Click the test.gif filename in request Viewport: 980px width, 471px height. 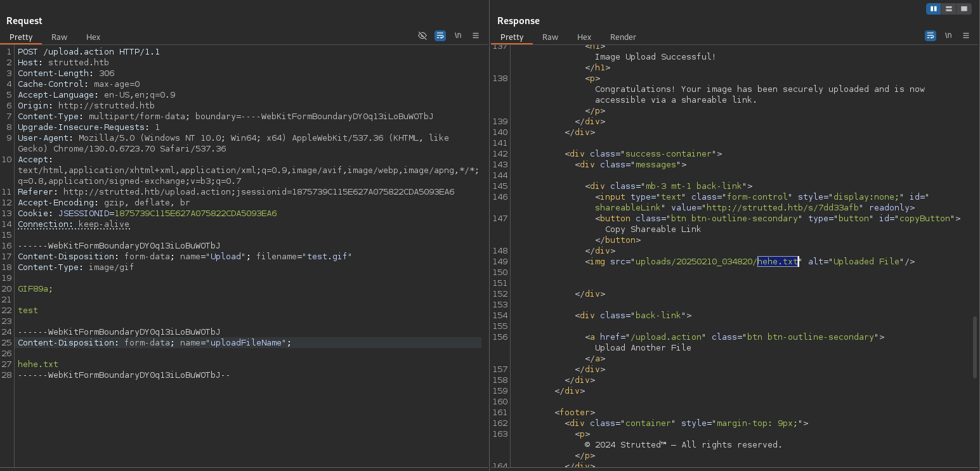click(x=327, y=257)
